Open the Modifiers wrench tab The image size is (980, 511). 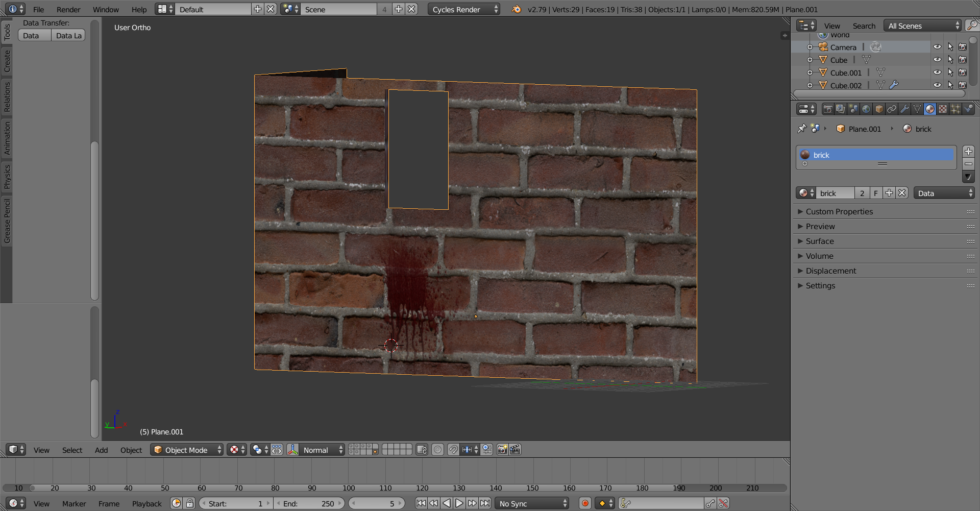click(904, 109)
